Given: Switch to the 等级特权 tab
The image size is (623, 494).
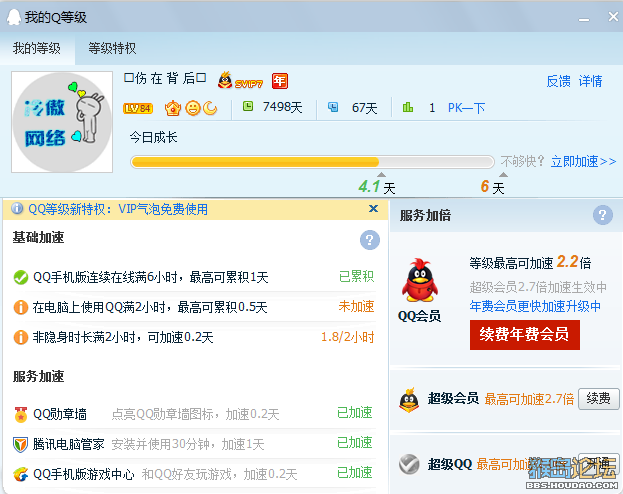Looking at the screenshot, I should pos(112,48).
